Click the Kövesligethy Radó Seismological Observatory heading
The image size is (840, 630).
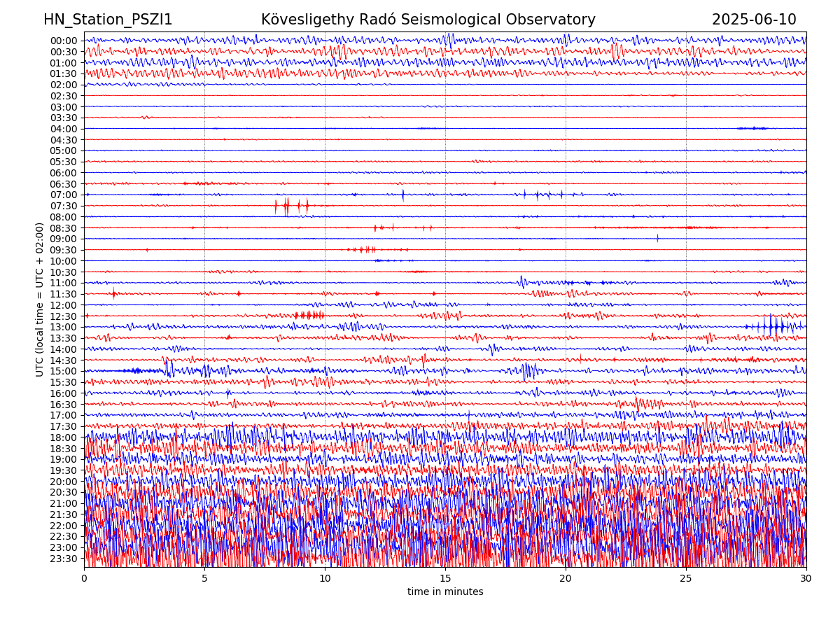(428, 20)
